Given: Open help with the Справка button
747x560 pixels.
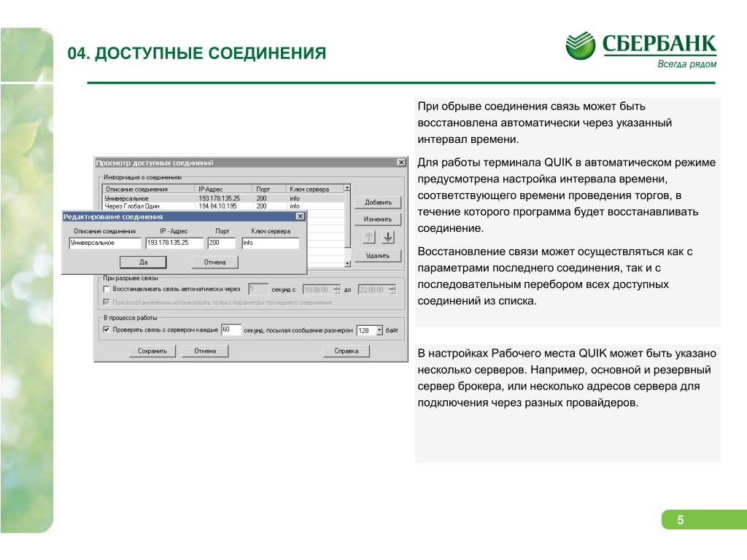Looking at the screenshot, I should click(347, 351).
